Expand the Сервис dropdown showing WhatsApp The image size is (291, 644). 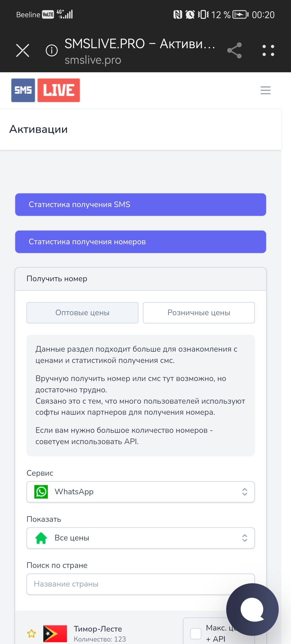141,492
